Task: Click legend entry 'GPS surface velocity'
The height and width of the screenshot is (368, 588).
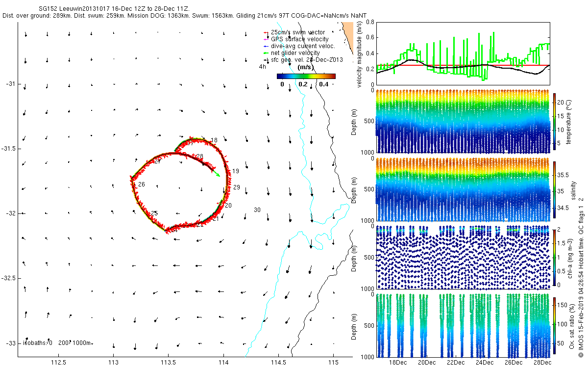Action: [x=300, y=39]
